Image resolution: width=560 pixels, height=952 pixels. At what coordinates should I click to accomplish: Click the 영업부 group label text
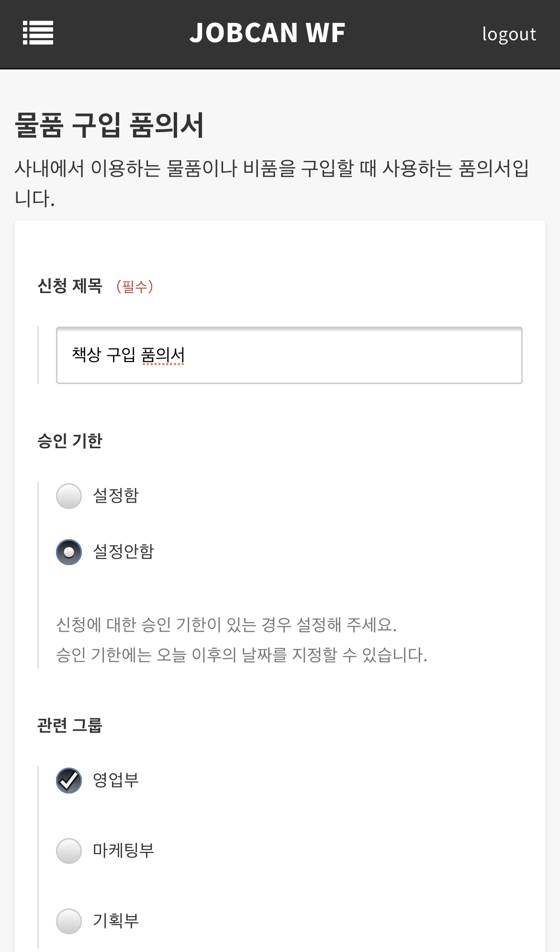click(x=116, y=780)
